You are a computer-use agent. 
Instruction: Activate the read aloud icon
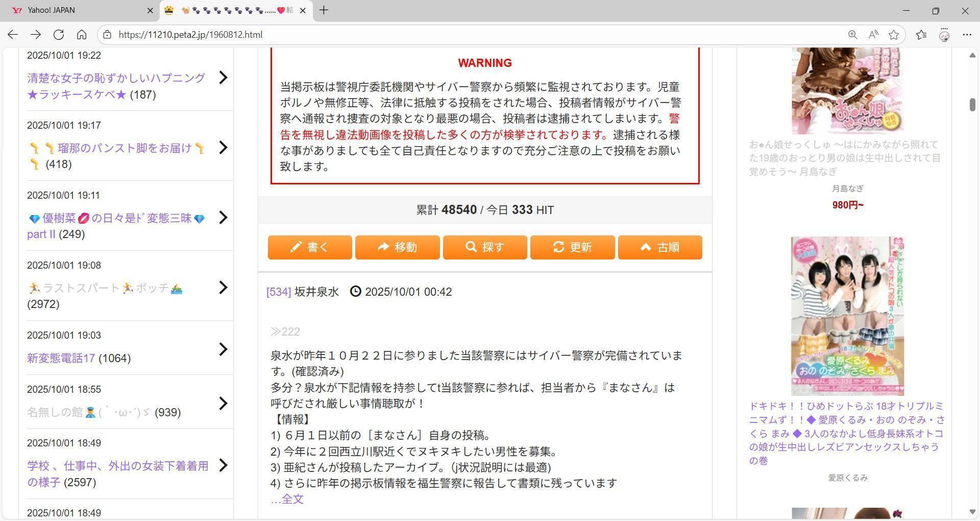pos(873,35)
